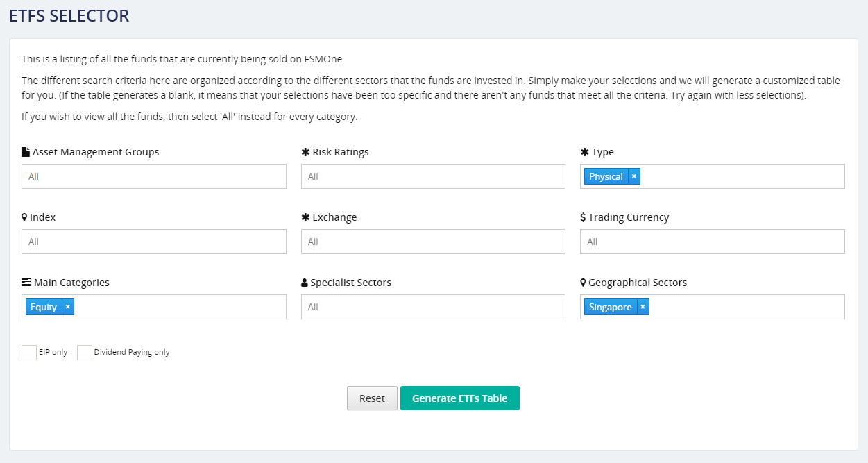Expand the Exchange selection field
The image size is (868, 463).
click(433, 242)
